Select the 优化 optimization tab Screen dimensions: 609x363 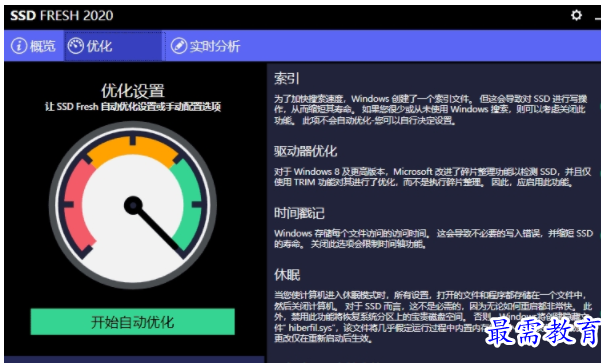(114, 46)
